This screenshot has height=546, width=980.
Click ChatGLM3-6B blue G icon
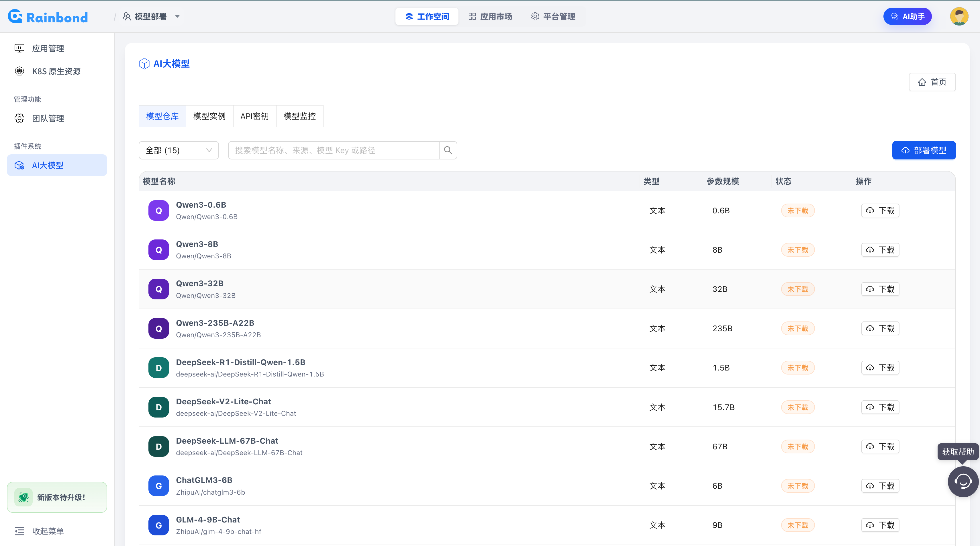(159, 486)
